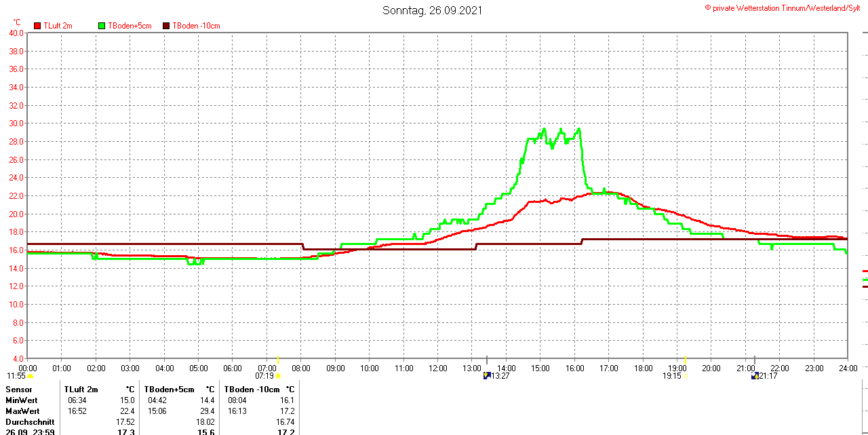The image size is (868, 435).
Task: Click the MinWert row label
Action: (x=22, y=400)
